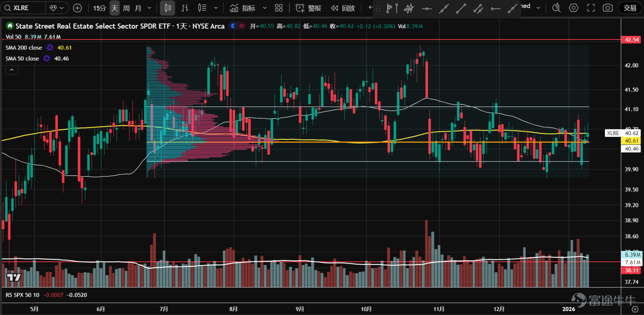
Task: Open the 指标 indicators menu
Action: click(243, 8)
